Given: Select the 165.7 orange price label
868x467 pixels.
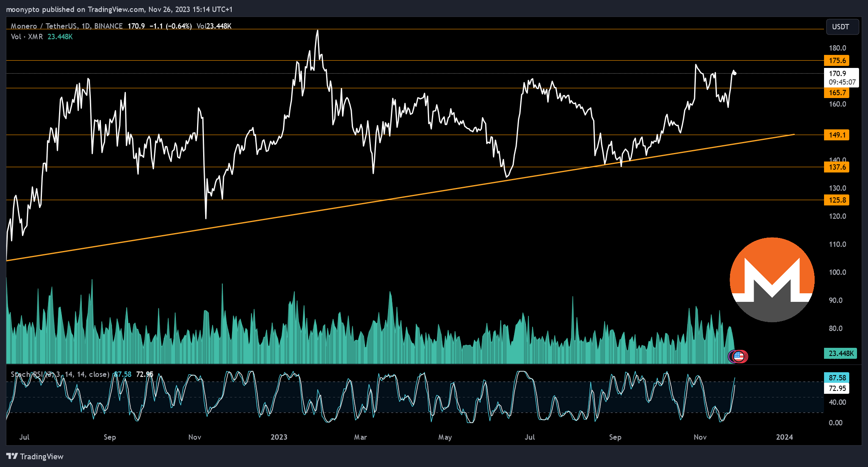Looking at the screenshot, I should pyautogui.click(x=837, y=93).
